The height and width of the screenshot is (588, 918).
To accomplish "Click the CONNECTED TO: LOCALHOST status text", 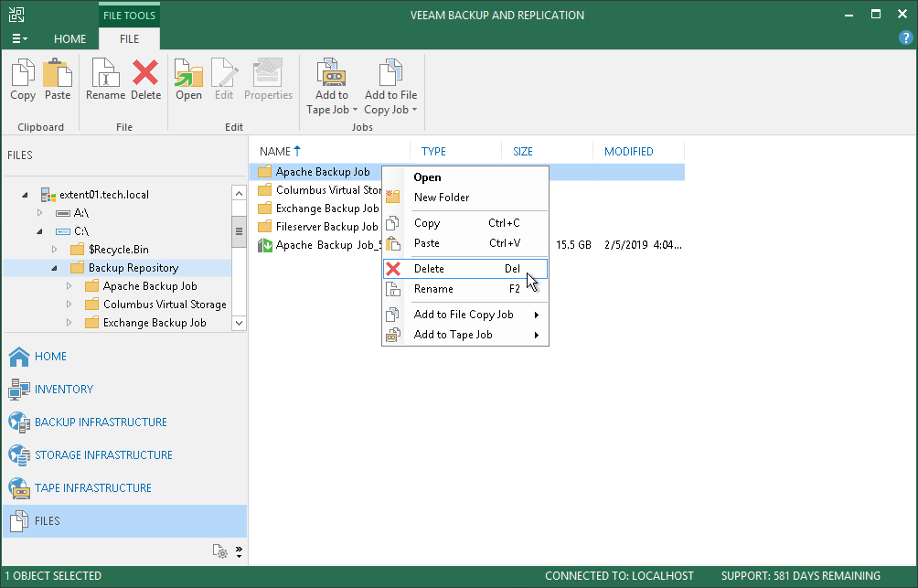I will [619, 576].
